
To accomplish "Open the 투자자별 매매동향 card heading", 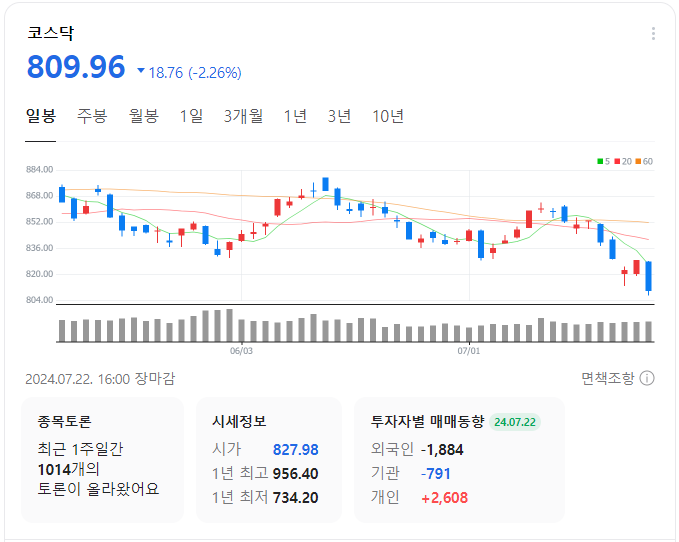I will (427, 421).
